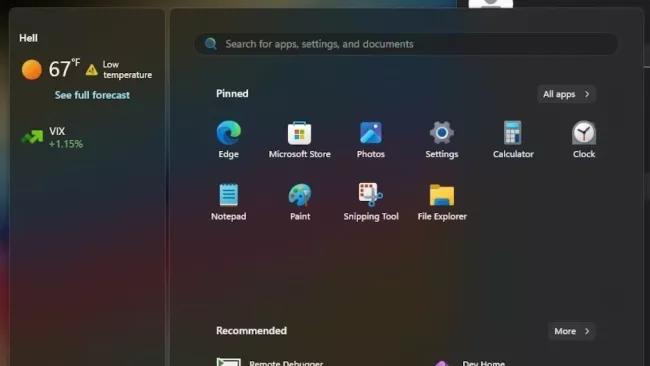Open the Snipping Tool

[371, 202]
